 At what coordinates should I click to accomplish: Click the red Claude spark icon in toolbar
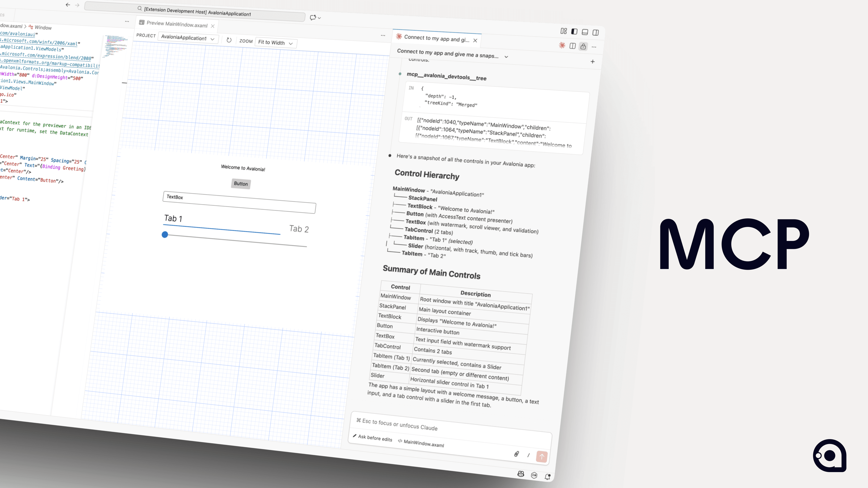point(562,45)
